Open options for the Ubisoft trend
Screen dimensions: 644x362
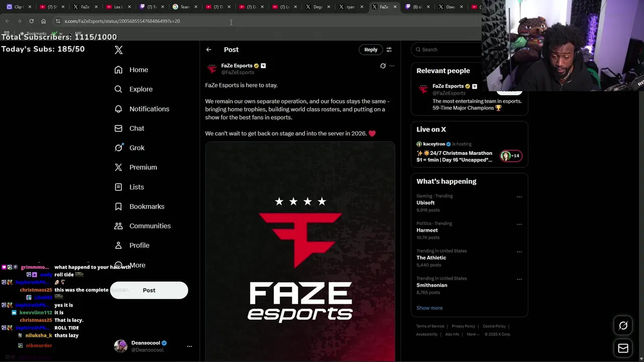(519, 197)
